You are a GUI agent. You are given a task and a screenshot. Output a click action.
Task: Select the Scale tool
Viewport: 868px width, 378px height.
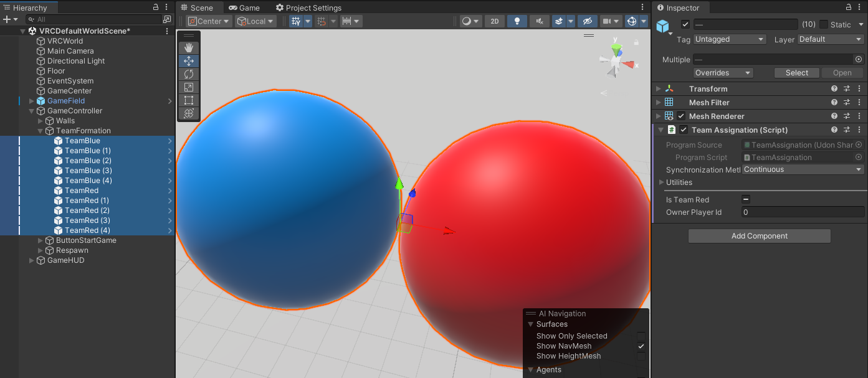click(189, 87)
